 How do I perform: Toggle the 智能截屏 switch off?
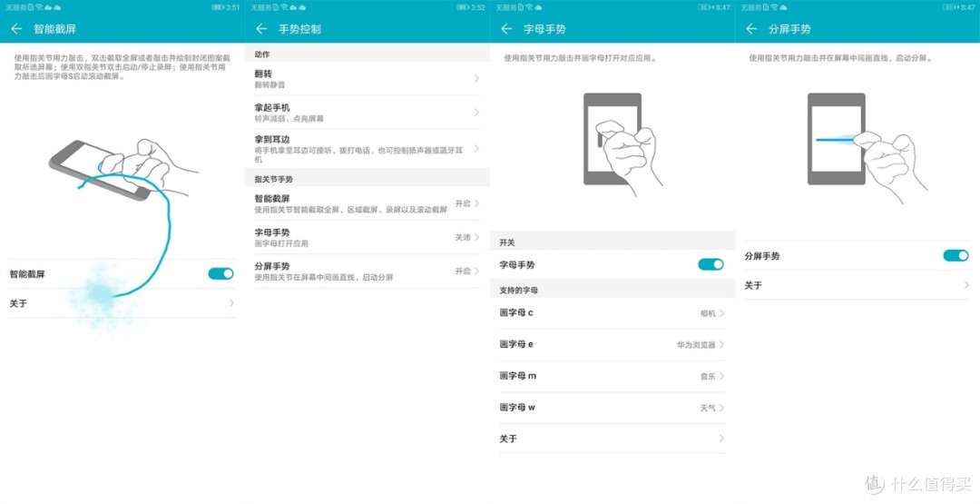[220, 273]
